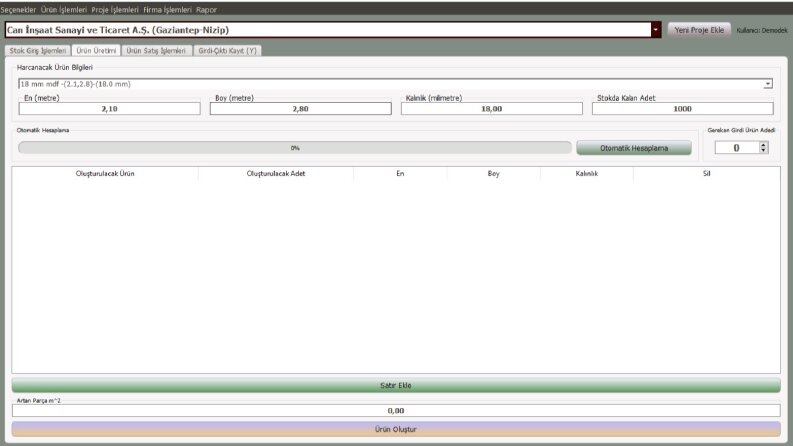Open the Ürün İşlemleri menu

[64, 10]
